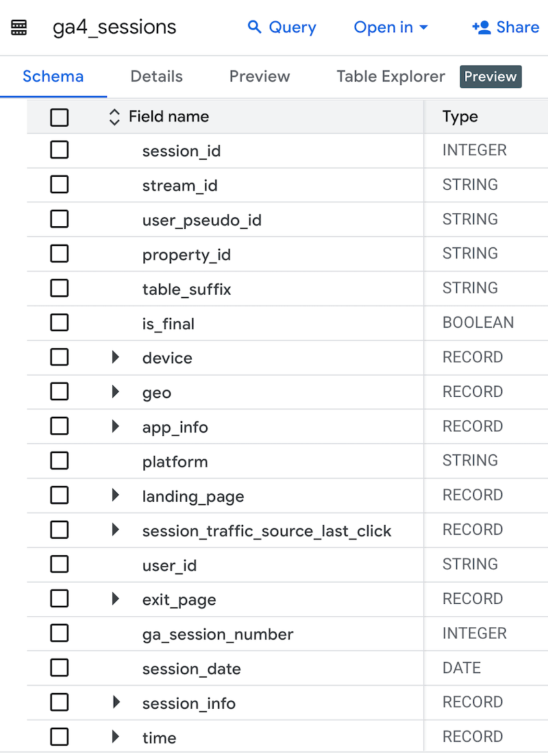The width and height of the screenshot is (548, 756).
Task: Click the magnifying glass Query icon
Action: pyautogui.click(x=254, y=27)
